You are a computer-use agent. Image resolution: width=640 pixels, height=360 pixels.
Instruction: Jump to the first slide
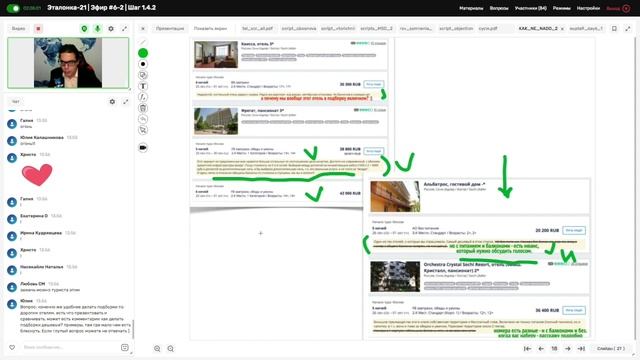(x=527, y=349)
